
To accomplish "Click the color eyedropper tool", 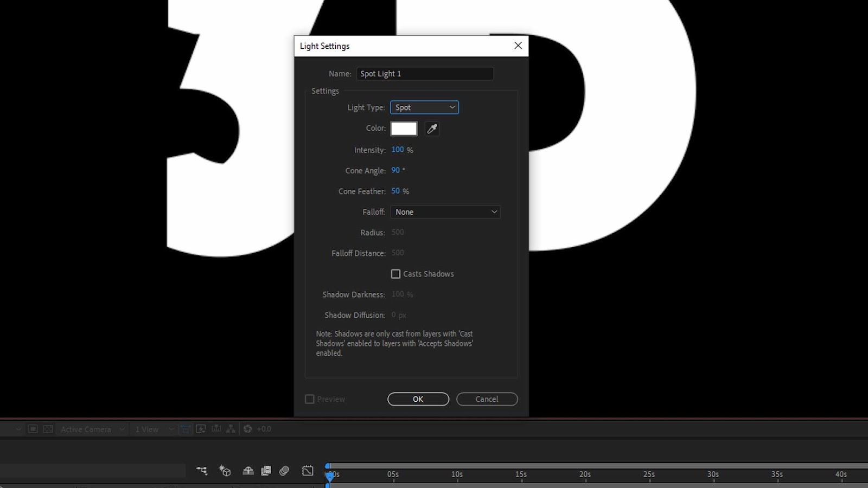I will [x=432, y=129].
